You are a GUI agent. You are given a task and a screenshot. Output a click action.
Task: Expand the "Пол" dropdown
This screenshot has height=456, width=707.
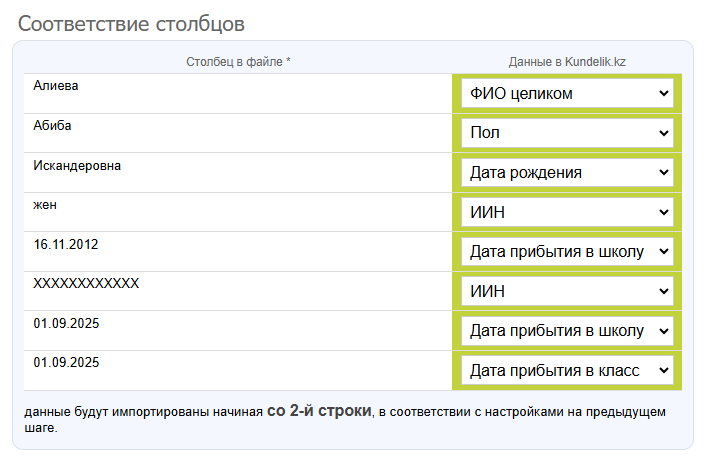pos(567,133)
